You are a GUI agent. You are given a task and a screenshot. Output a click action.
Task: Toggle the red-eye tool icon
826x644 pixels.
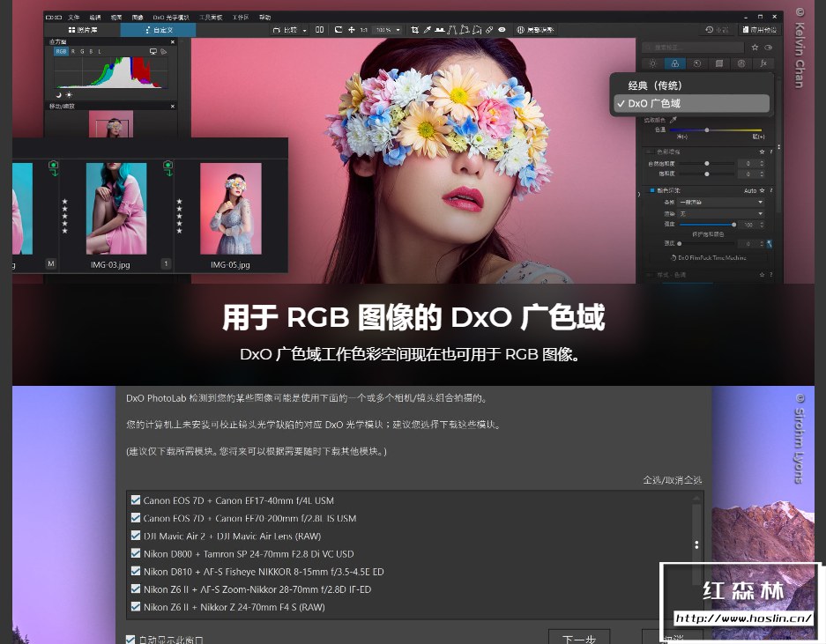502,30
